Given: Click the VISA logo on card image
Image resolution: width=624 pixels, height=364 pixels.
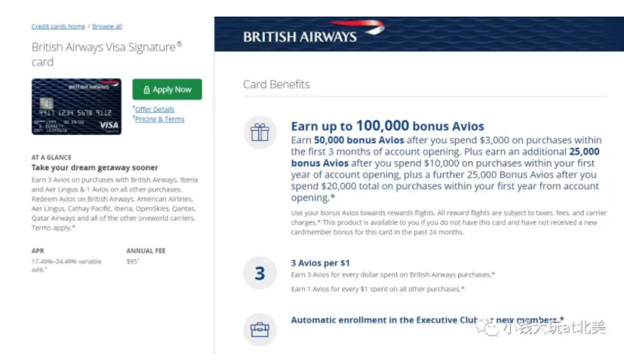Looking at the screenshot, I should click(109, 125).
